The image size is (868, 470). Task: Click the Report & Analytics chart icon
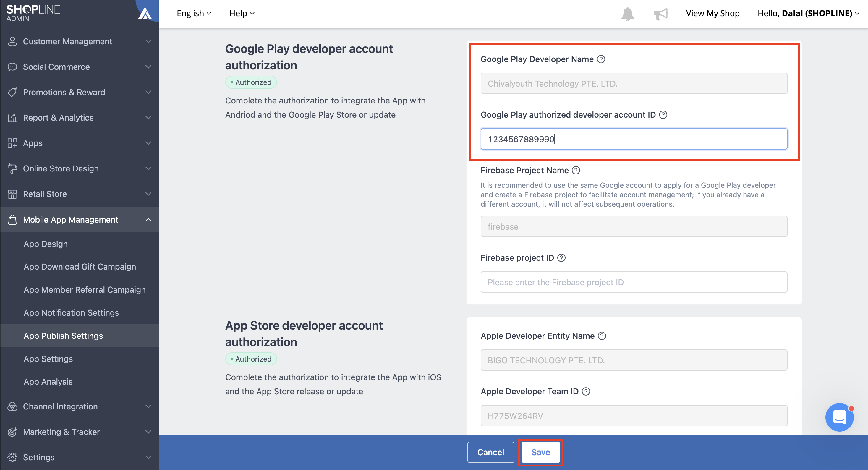point(12,118)
